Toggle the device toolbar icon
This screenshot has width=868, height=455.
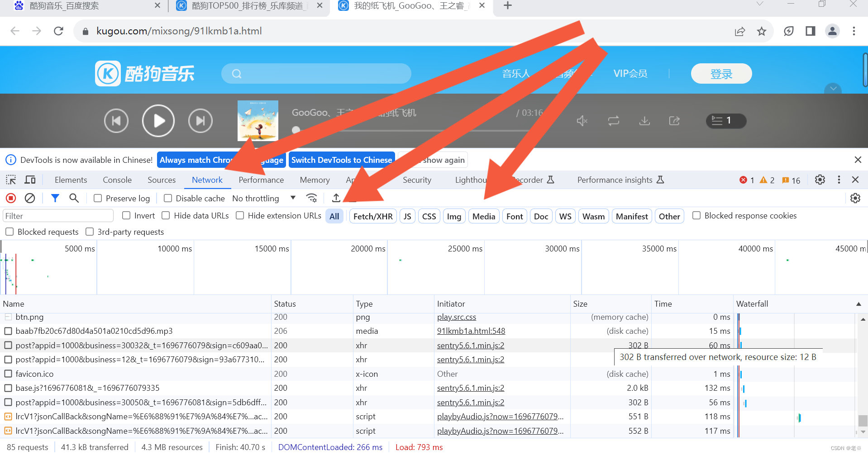tap(30, 180)
